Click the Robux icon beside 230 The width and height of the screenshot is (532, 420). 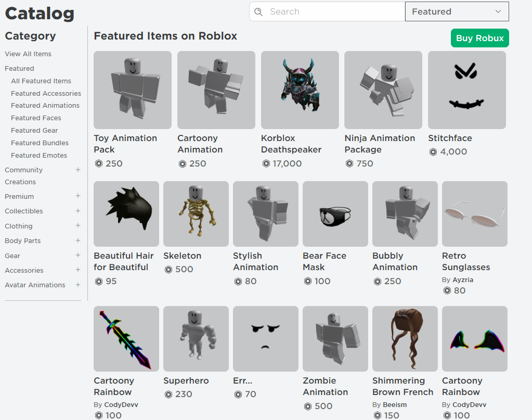coord(168,394)
